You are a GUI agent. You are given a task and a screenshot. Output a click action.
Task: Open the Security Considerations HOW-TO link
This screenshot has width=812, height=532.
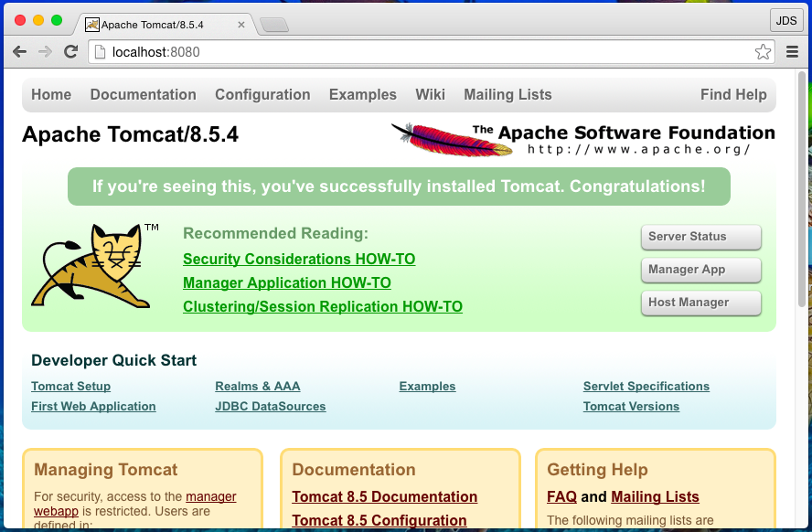coord(299,259)
